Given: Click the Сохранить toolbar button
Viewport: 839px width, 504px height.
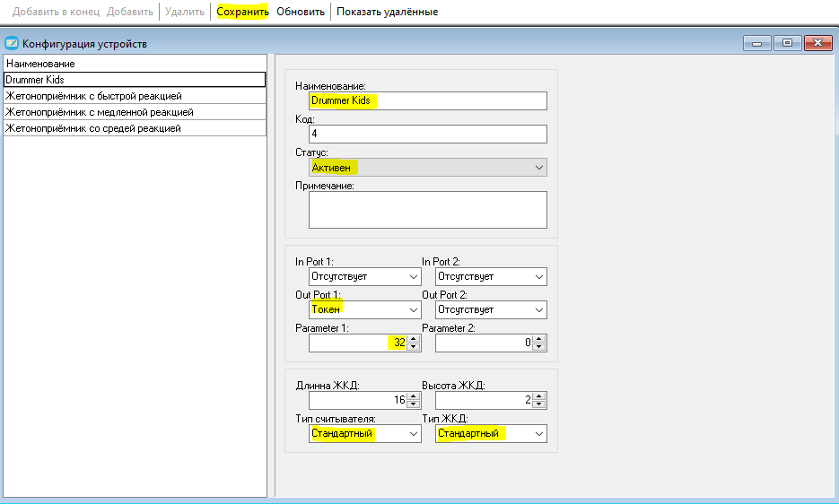Looking at the screenshot, I should 242,12.
